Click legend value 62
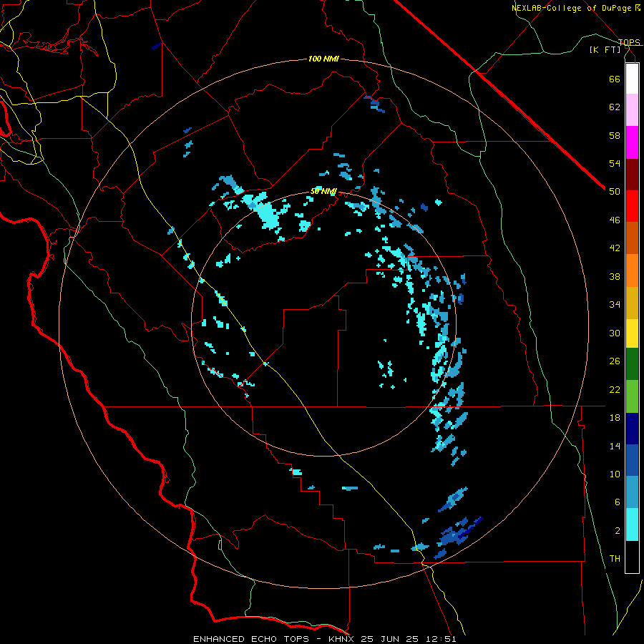Viewport: 644px width, 644px height. click(x=615, y=107)
